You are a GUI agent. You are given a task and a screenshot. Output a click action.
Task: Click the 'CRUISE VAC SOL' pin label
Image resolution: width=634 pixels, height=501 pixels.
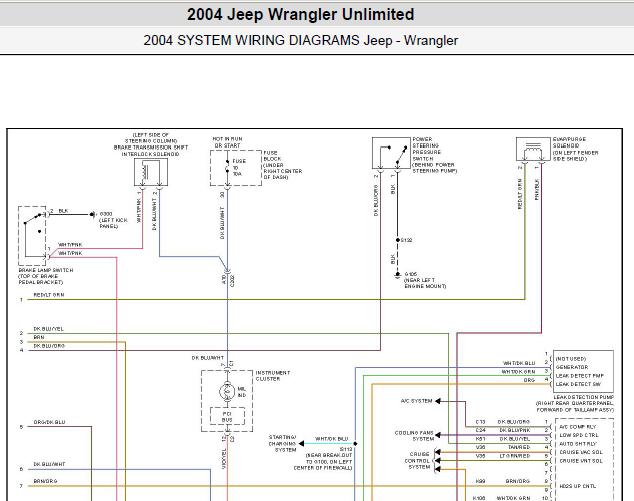click(581, 452)
